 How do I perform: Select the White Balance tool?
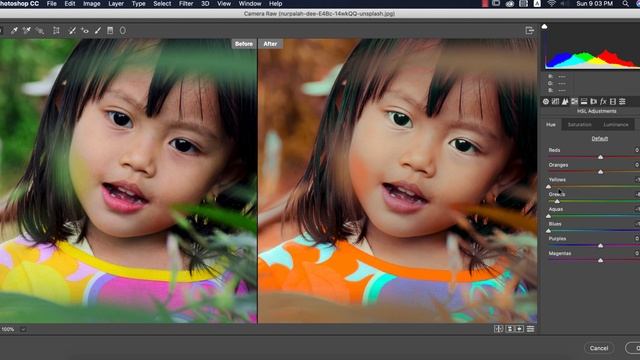(14, 31)
